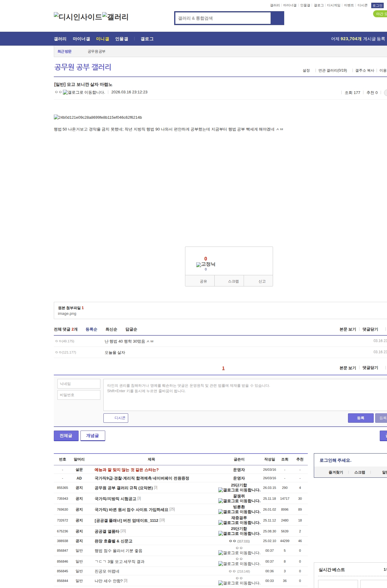Click 갤로그 icon next to 꿀잼쥐
The image size is (387, 588).
[239, 501]
